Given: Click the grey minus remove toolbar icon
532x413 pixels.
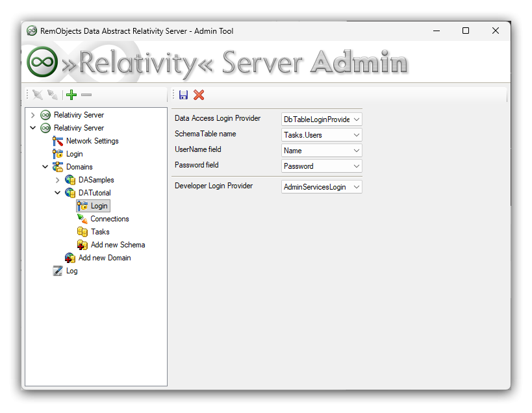Looking at the screenshot, I should tap(86, 95).
